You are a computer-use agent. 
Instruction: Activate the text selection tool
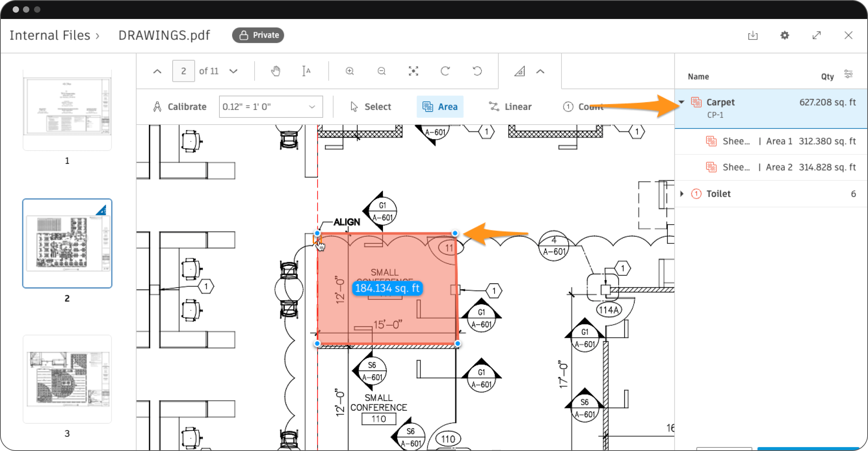[306, 71]
